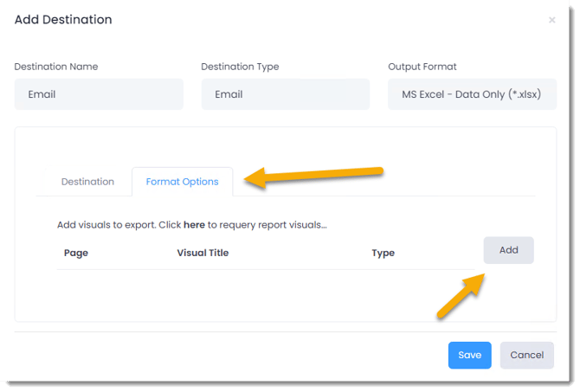Click the Destination Name input field

99,94
